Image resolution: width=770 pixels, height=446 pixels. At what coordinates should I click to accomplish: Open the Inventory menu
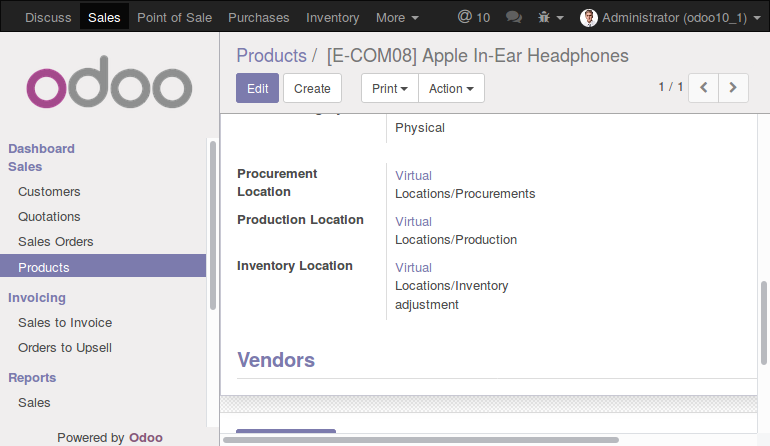pyautogui.click(x=332, y=18)
